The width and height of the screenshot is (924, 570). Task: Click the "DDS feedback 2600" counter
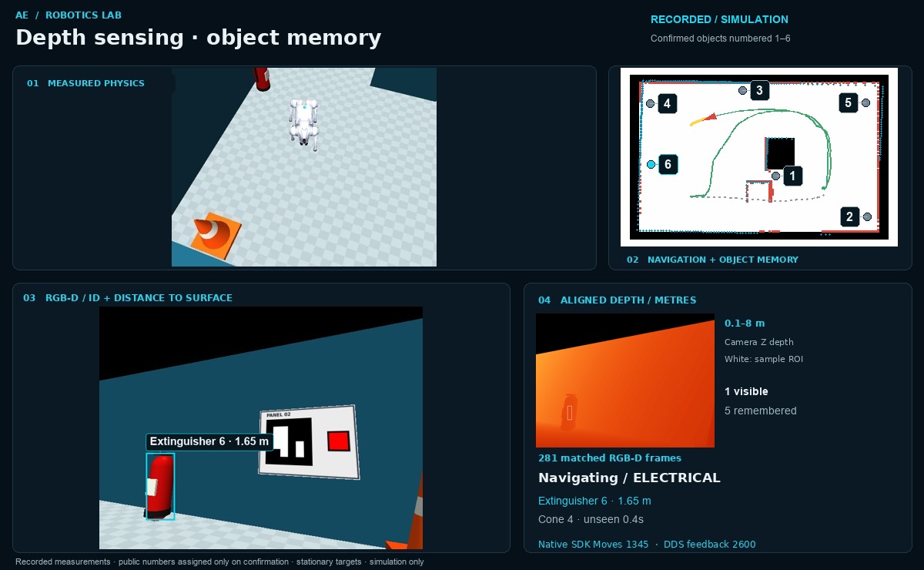[709, 545]
